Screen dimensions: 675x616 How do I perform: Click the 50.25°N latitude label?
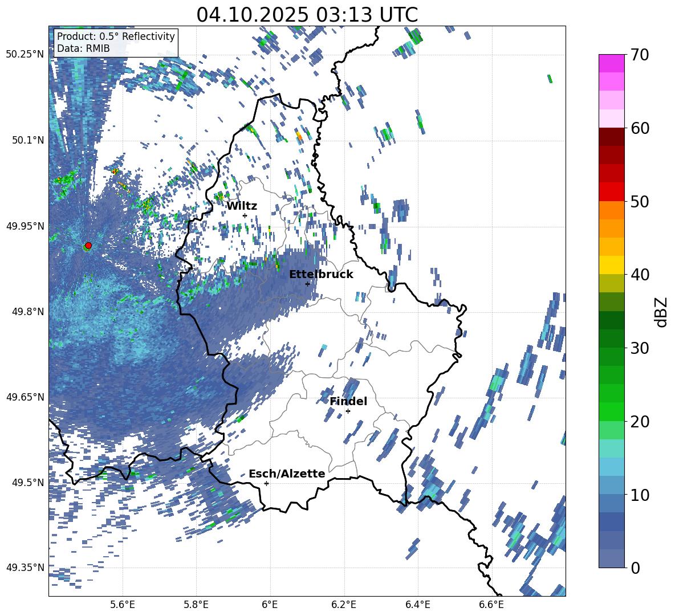(x=25, y=55)
